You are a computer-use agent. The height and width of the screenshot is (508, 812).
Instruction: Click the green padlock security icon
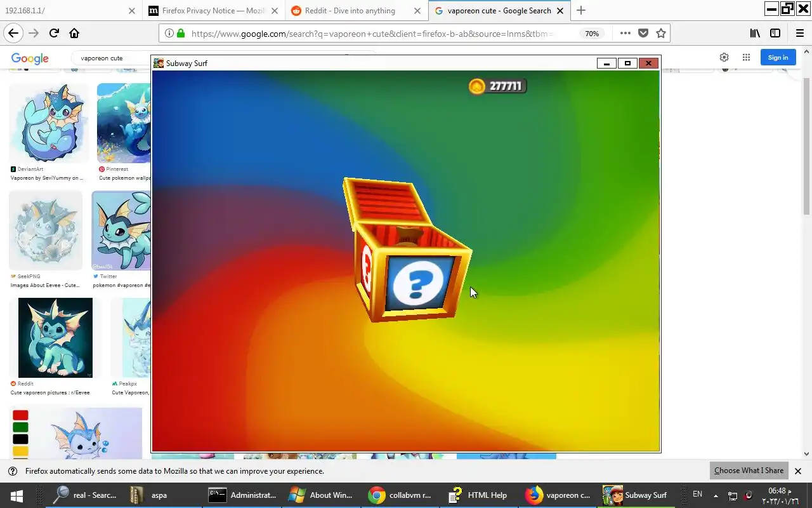[181, 34]
